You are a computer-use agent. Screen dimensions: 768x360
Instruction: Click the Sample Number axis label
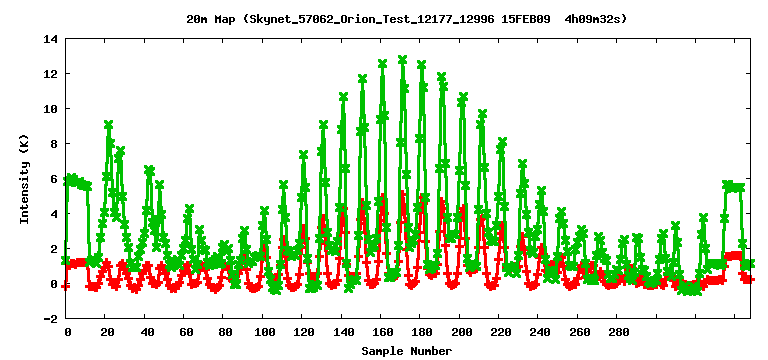407,351
